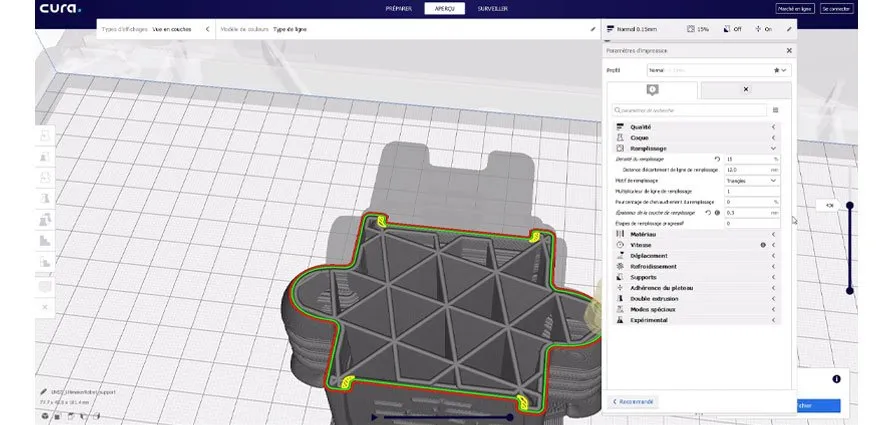Switch to the PRÉPARER stage tab
The width and height of the screenshot is (893, 425).
[x=399, y=9]
